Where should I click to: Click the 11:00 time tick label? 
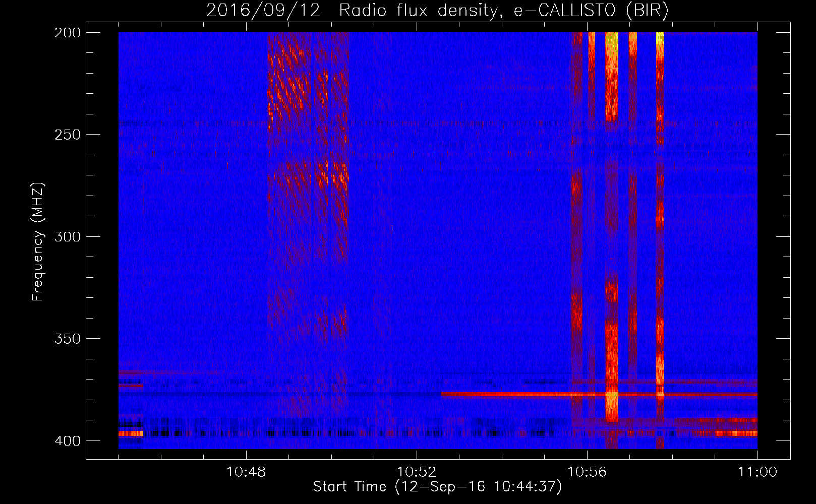pyautogui.click(x=757, y=472)
